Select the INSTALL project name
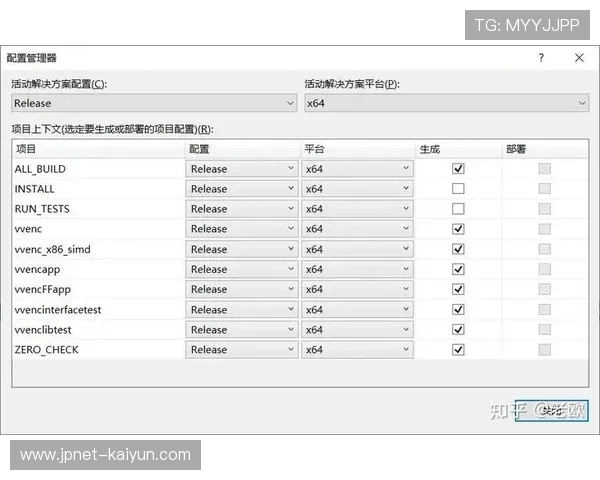This screenshot has width=600, height=480. point(34,189)
